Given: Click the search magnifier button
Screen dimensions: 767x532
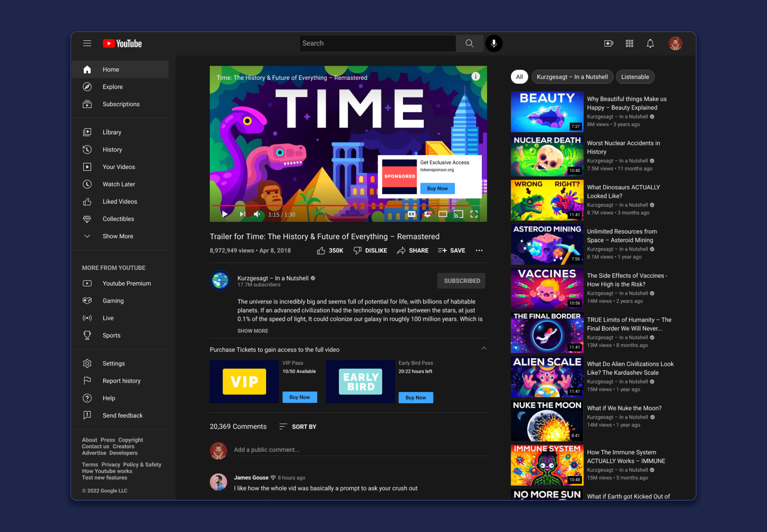Looking at the screenshot, I should click(x=469, y=43).
